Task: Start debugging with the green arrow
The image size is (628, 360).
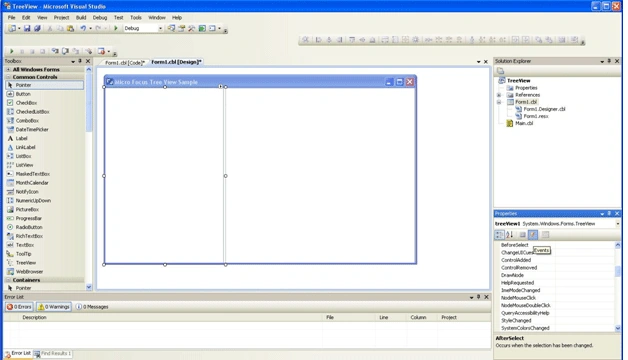Action: click(116, 28)
